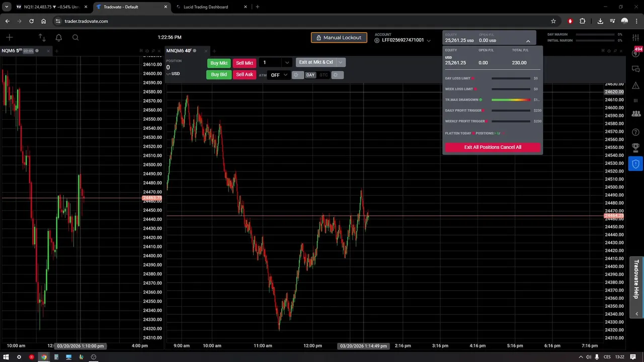
Task: Collapse the equity details panel chevron
Action: click(x=528, y=41)
